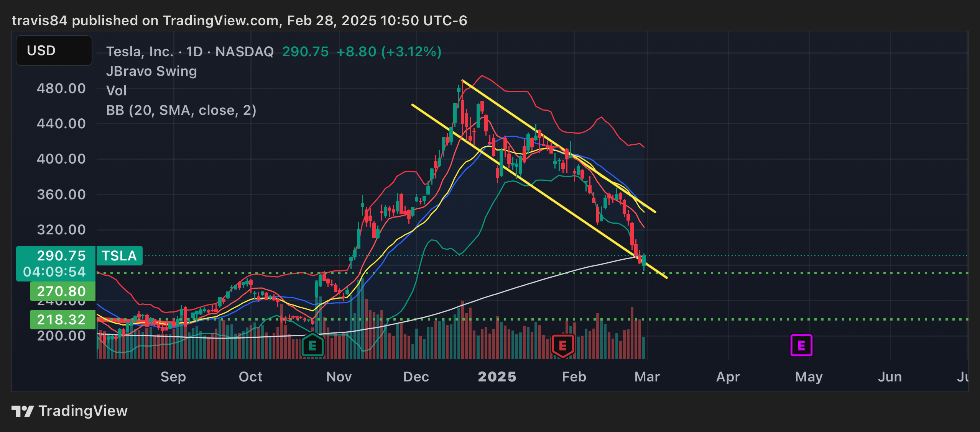Click the 440.00 price axis label

pos(61,124)
